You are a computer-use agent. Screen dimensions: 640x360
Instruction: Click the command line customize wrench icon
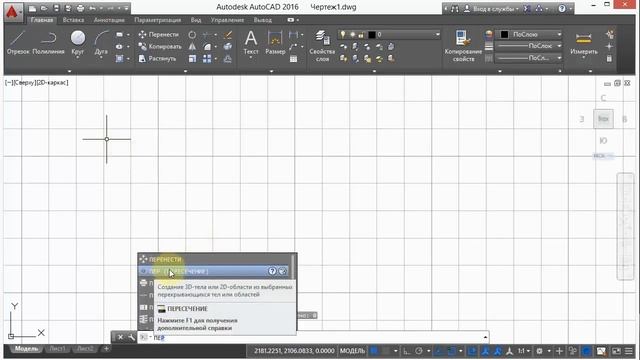click(x=131, y=337)
